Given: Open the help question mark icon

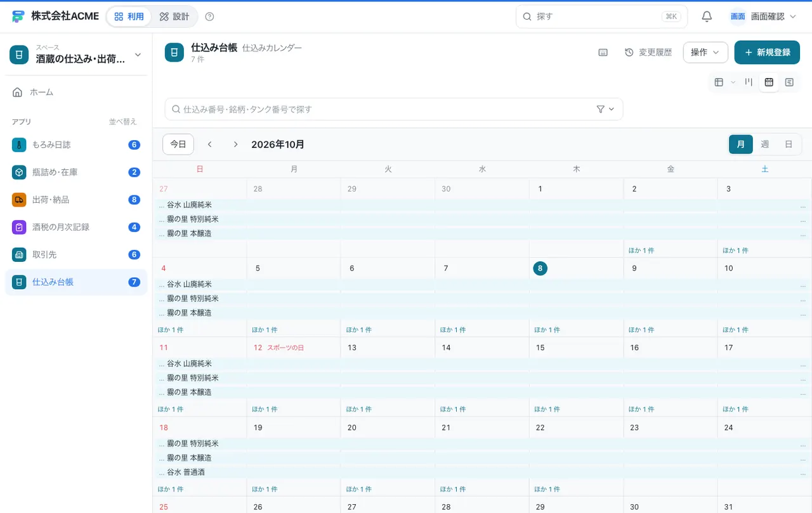Looking at the screenshot, I should click(210, 16).
